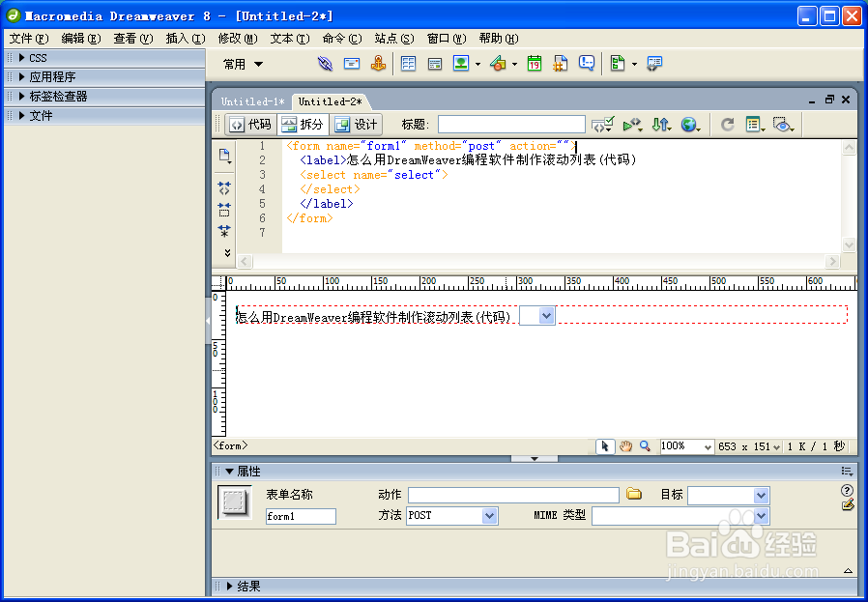Viewport: 868px width, 602px height.
Task: Click Quick Tag Editor pencil icon
Action: click(x=848, y=504)
